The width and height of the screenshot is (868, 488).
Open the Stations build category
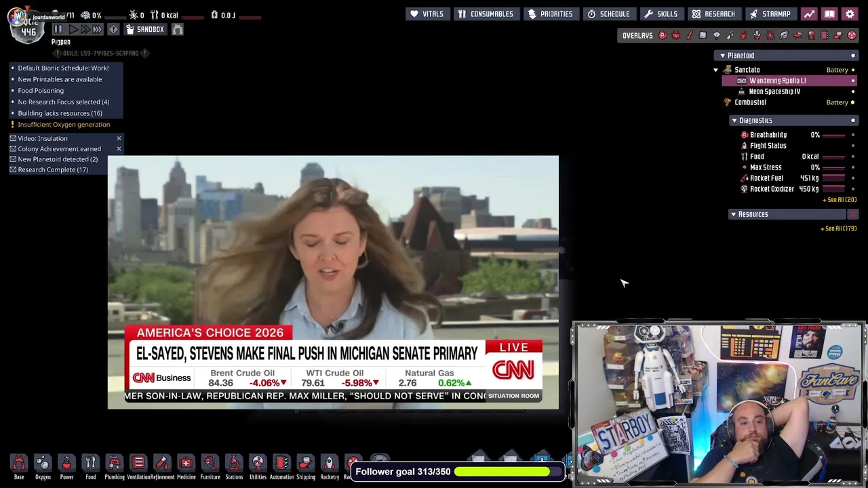234,467
